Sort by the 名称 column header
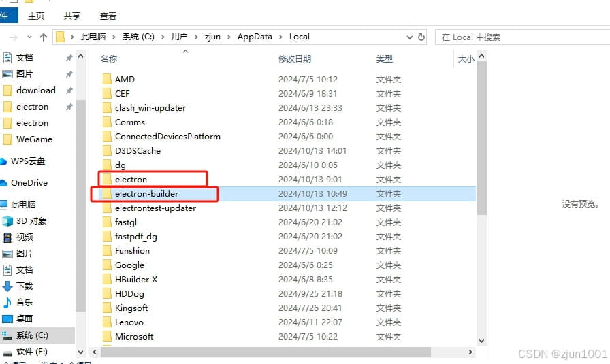Screen dimensions: 610x364 (108, 59)
